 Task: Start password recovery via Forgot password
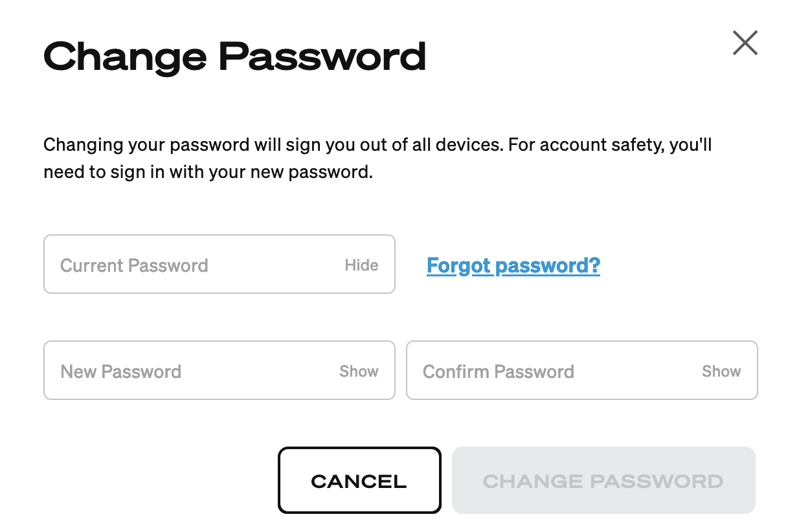coord(513,265)
